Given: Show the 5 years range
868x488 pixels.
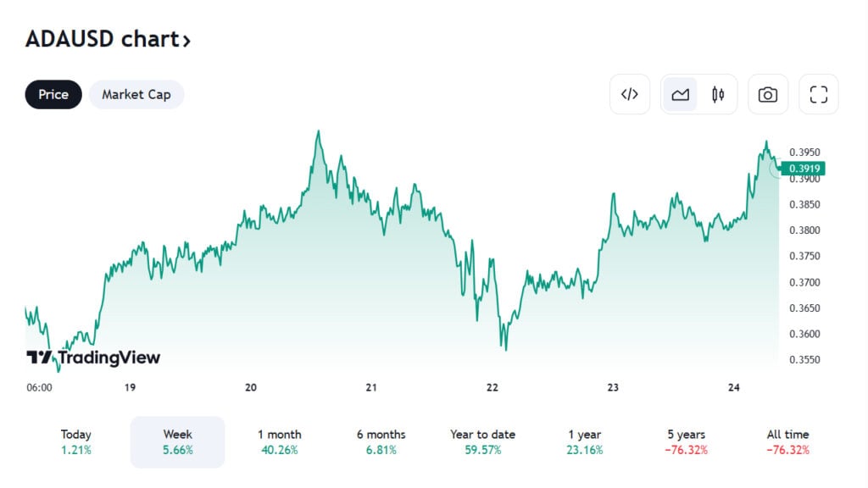Looking at the screenshot, I should (x=686, y=441).
